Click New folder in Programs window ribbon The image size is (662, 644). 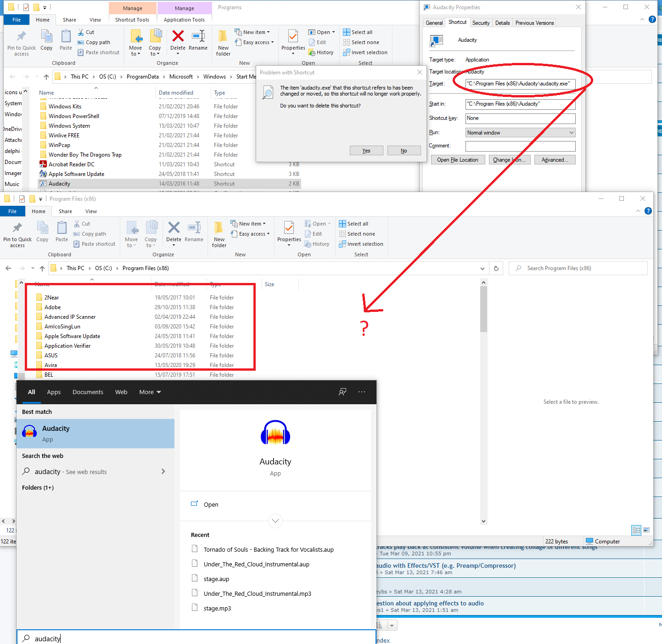224,43
